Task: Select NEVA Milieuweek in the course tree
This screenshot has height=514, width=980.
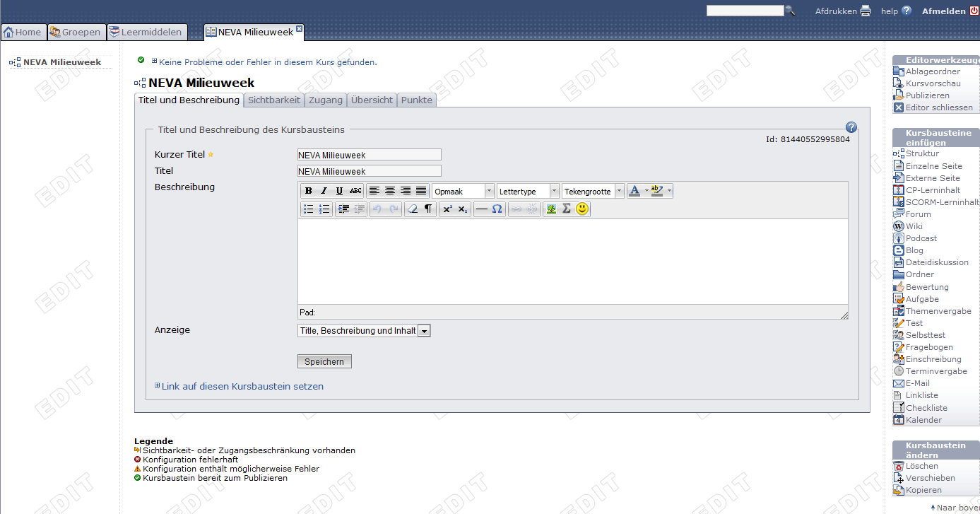Action: tap(62, 62)
